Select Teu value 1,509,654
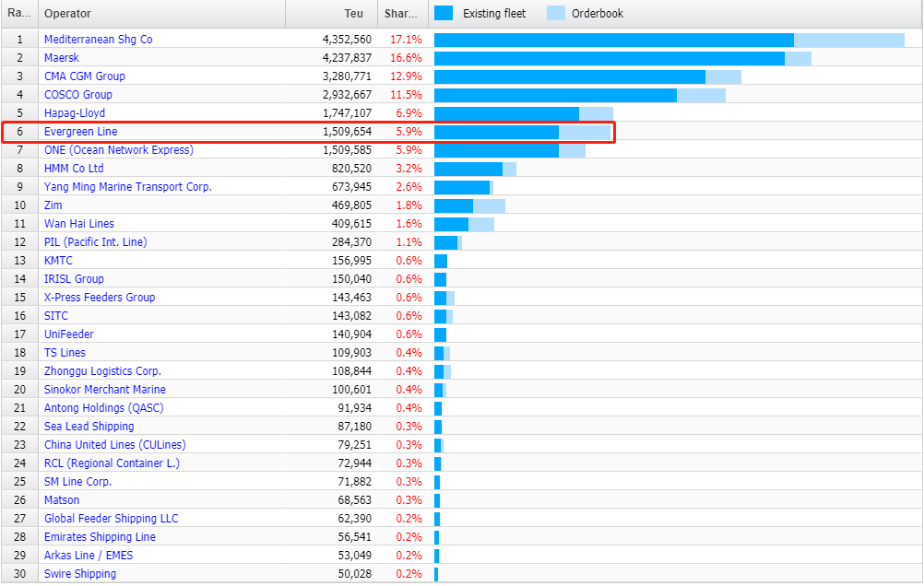924x586 pixels. (347, 132)
